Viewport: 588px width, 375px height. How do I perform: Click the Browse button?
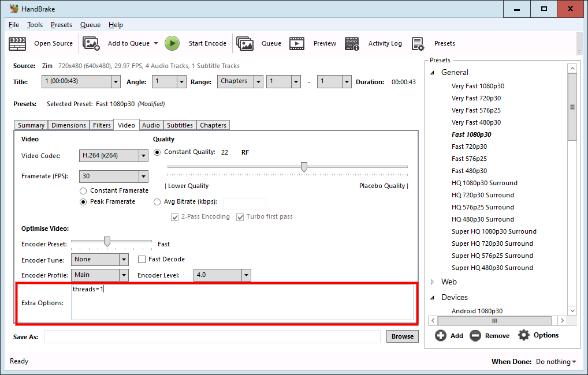(x=403, y=336)
